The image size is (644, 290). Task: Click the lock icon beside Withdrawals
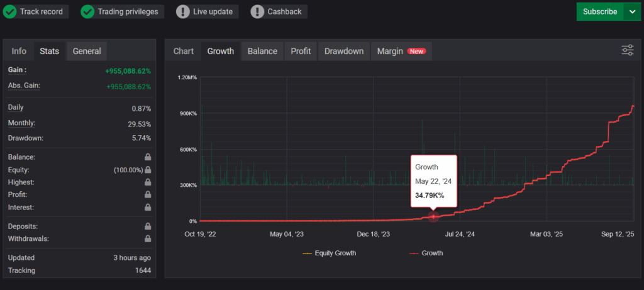148,239
